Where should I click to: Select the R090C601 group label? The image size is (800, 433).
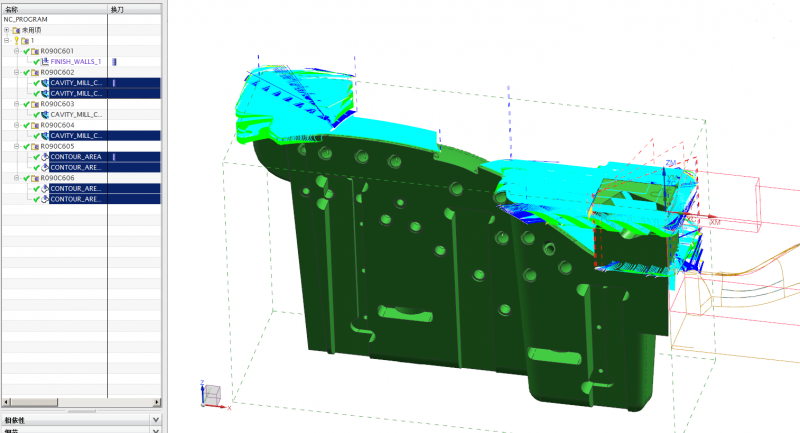57,51
